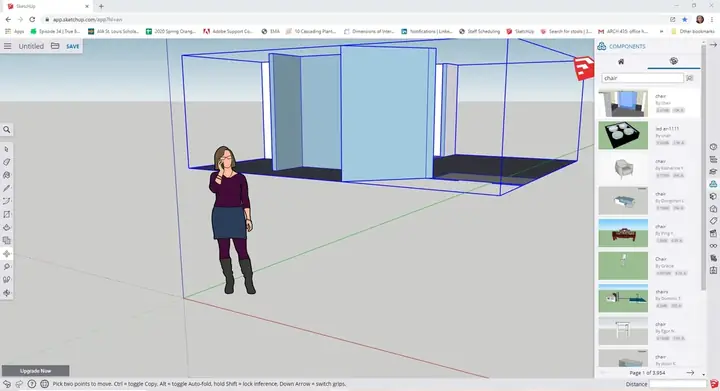Open the Soften Edges panel icon
Screen dimensions: 720x391
click(713, 258)
